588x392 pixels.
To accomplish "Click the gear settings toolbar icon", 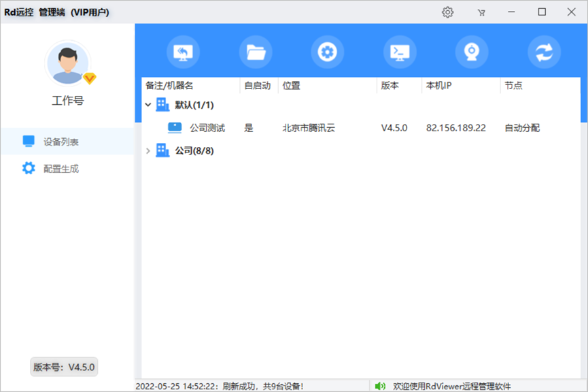I will tap(328, 52).
